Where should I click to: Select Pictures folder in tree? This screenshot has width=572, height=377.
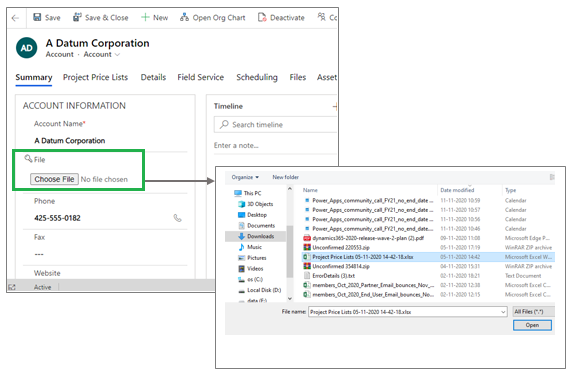pos(252,258)
